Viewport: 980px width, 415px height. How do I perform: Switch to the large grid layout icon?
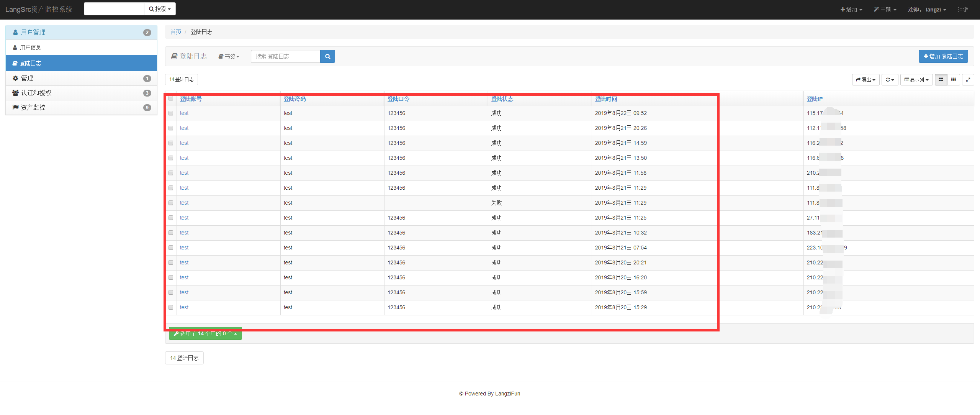coord(941,80)
